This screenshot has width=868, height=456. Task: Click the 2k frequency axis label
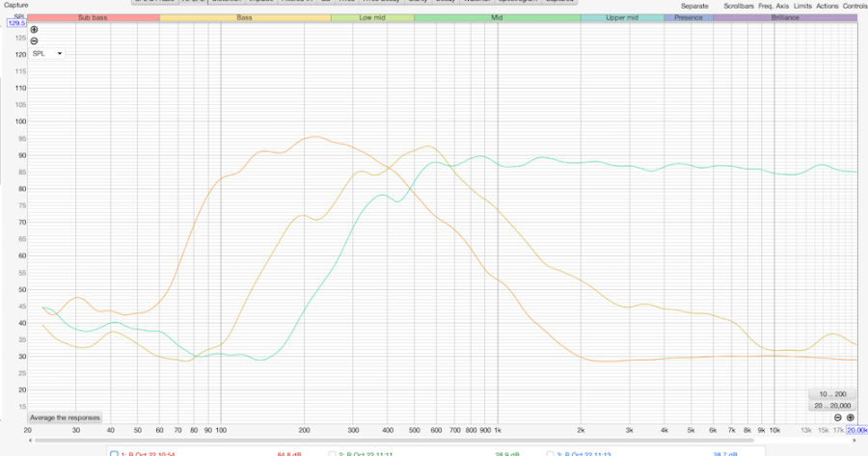pyautogui.click(x=581, y=430)
